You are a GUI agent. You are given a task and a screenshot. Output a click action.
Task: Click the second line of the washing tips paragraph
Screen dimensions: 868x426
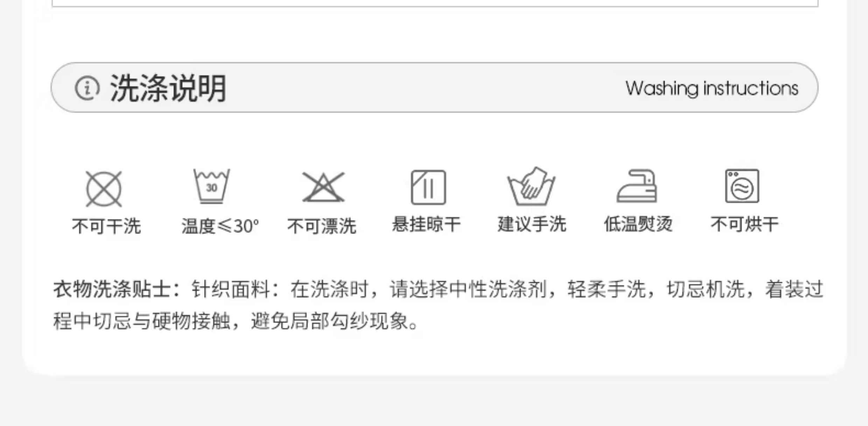236,321
